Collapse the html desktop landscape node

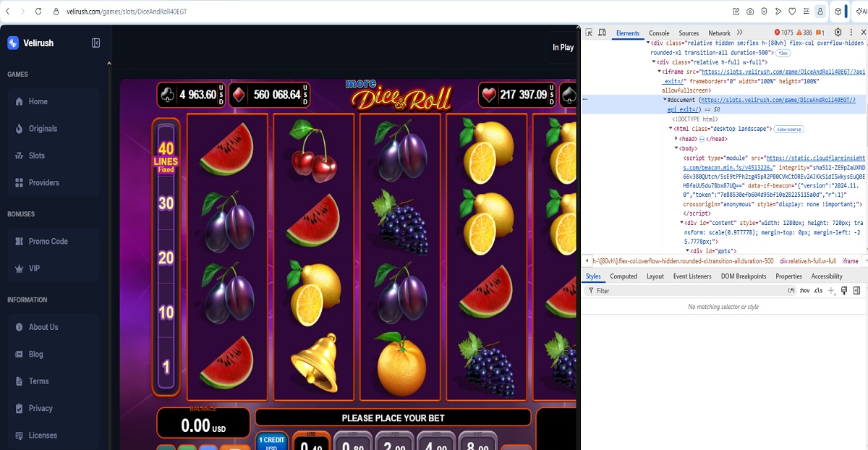point(671,128)
